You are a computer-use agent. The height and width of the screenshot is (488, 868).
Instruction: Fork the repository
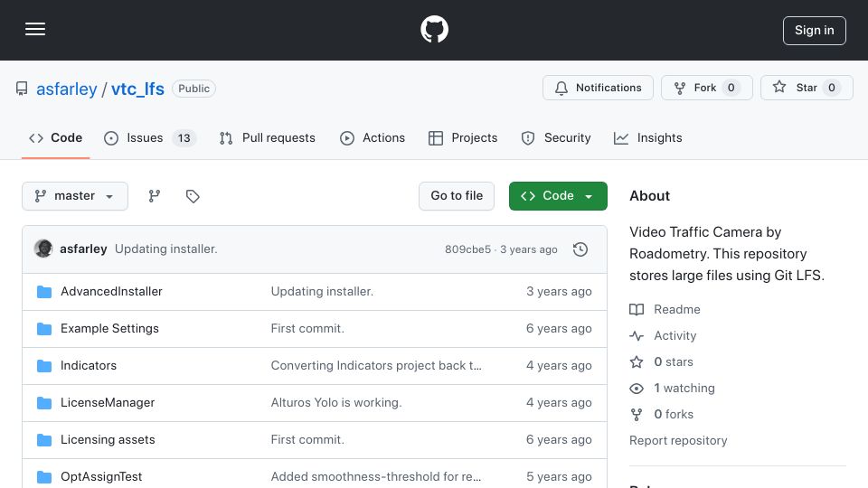click(x=706, y=88)
